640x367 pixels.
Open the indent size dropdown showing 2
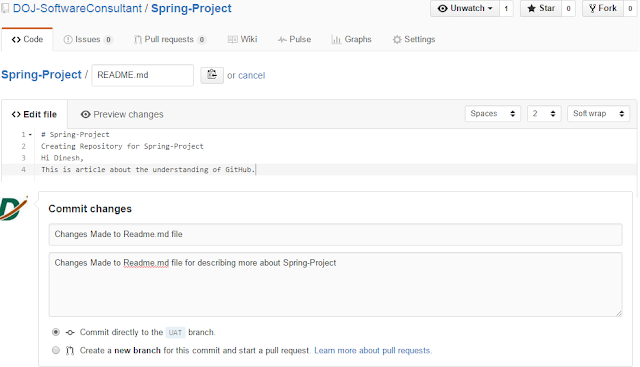click(544, 113)
